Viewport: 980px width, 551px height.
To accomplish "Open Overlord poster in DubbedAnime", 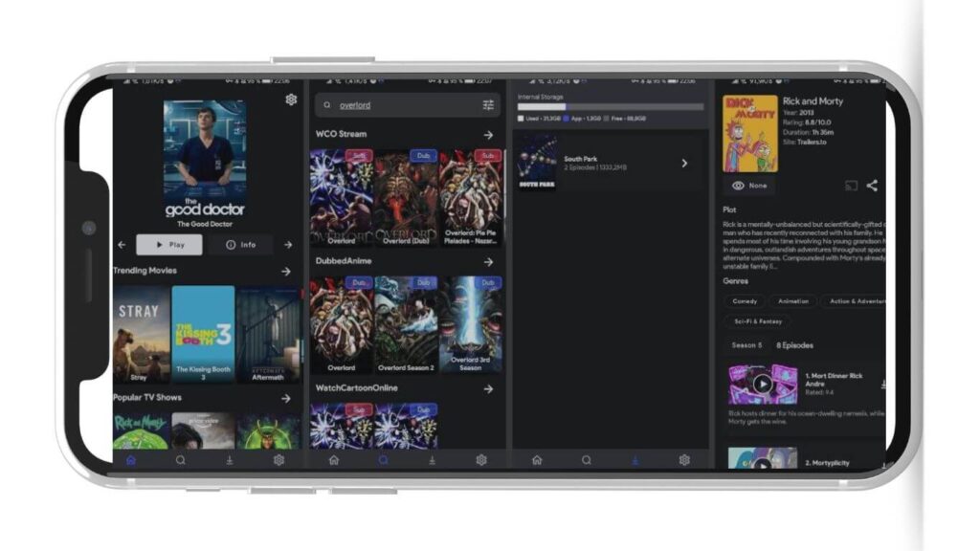I will tap(342, 325).
